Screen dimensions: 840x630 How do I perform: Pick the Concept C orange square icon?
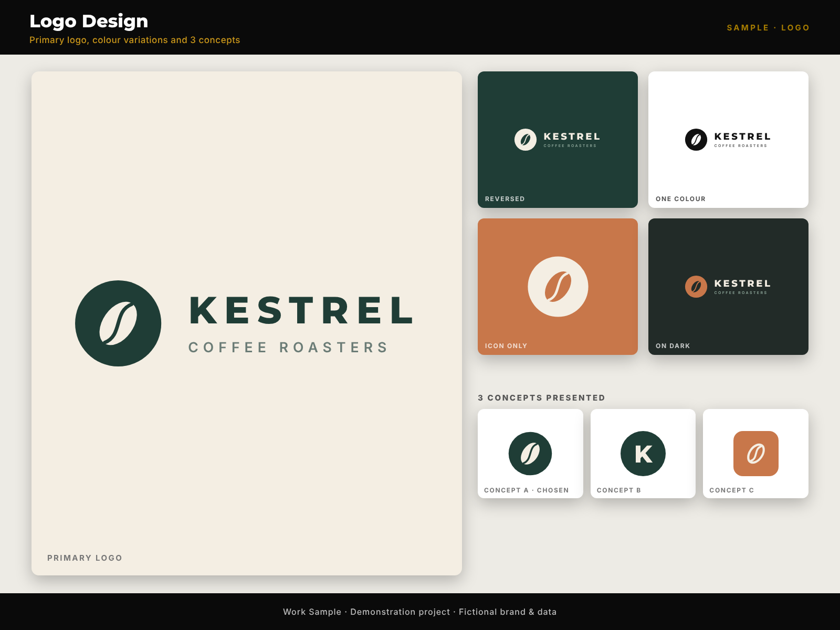pyautogui.click(x=756, y=454)
